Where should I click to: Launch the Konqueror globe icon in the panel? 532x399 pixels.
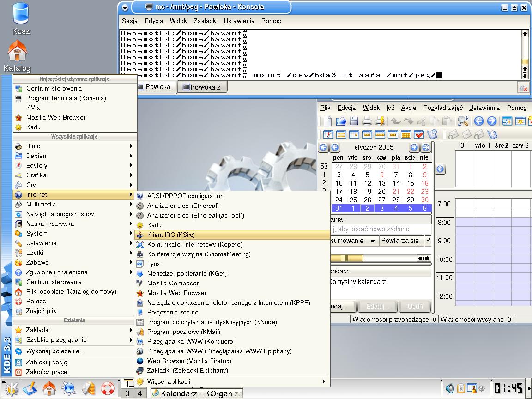click(68, 388)
